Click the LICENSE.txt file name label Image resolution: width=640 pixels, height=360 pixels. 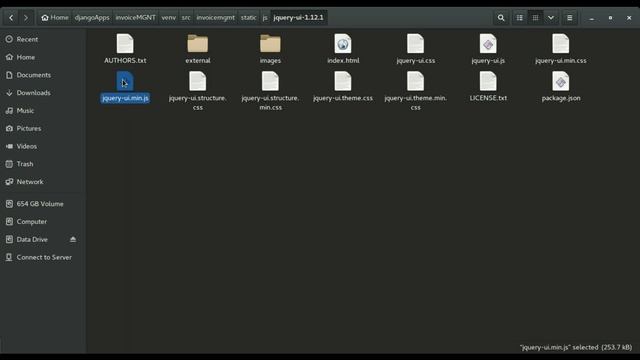[488, 98]
